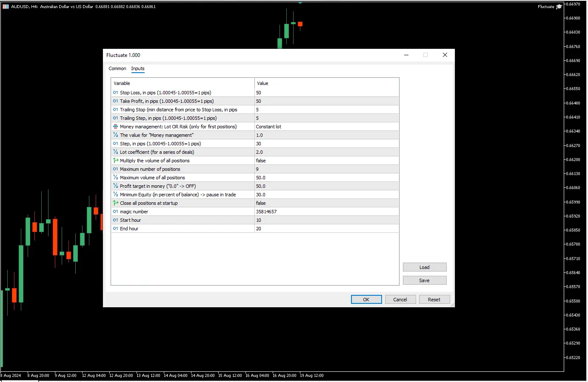This screenshot has height=382, width=588.
Task: Click the Fluctuate expert hat icon on chart
Action: 559,7
